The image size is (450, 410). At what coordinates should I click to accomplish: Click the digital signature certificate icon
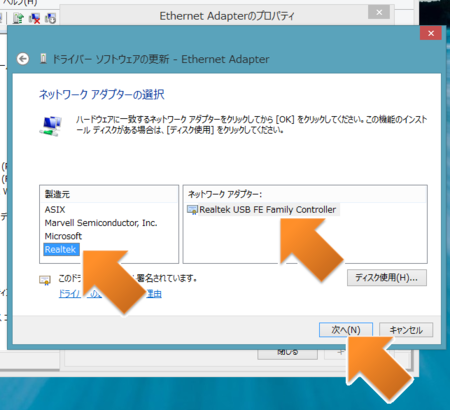coord(45,280)
